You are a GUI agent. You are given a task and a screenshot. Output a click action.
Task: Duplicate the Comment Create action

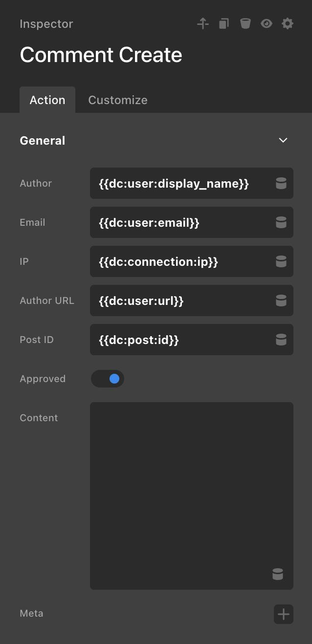224,23
